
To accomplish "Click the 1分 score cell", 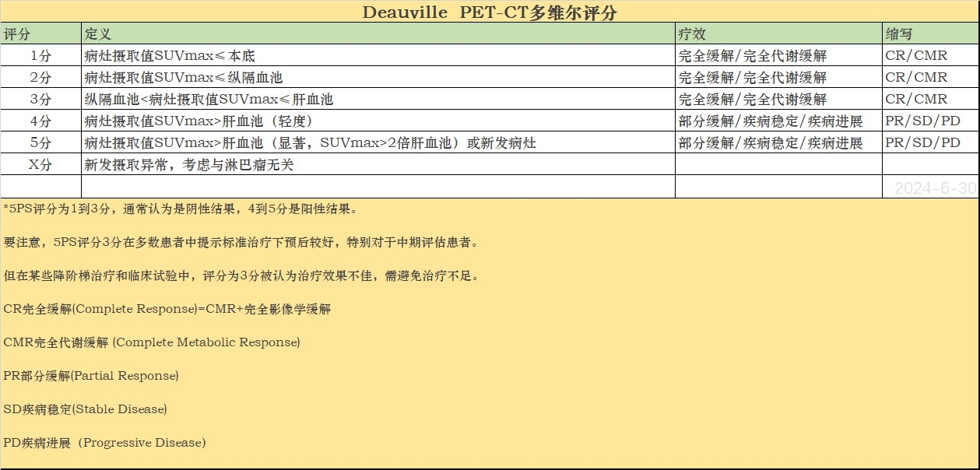I will pos(40,56).
